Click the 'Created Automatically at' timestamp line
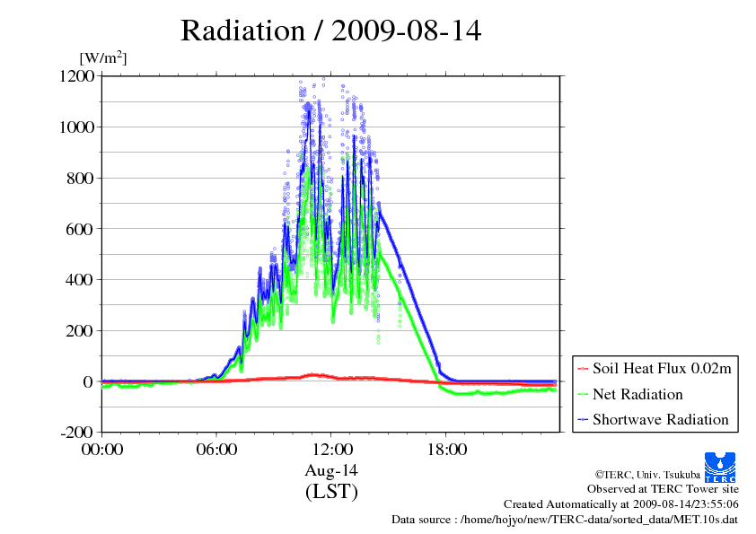The height and width of the screenshot is (534, 756). tap(621, 504)
